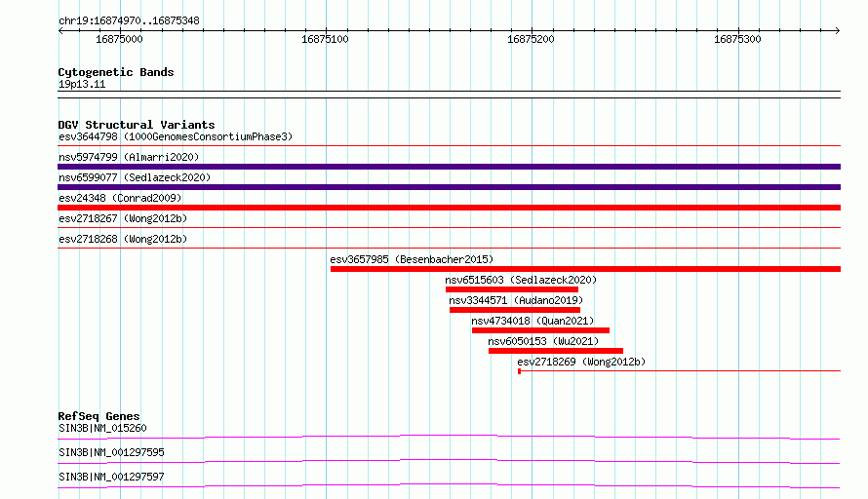Click the nsv3344571 (Audano2019) text label
Image resolution: width=868 pixels, height=499 pixels.
click(516, 300)
